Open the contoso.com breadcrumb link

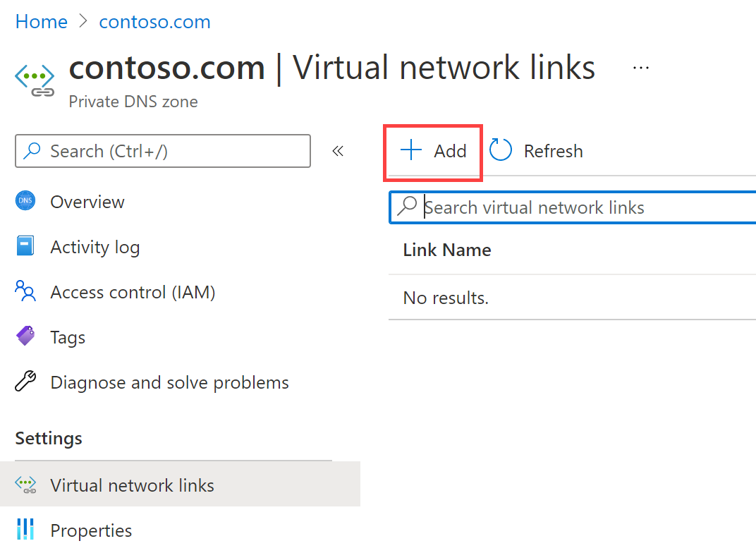click(154, 21)
